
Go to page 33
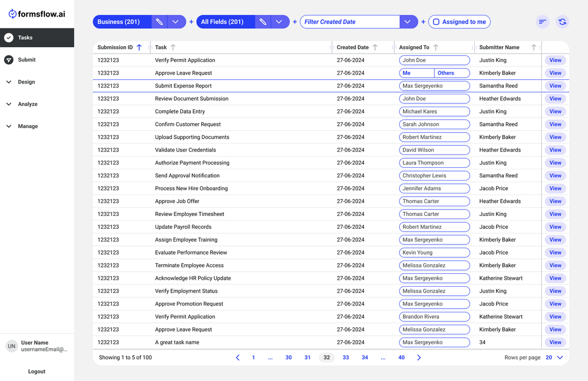346,357
